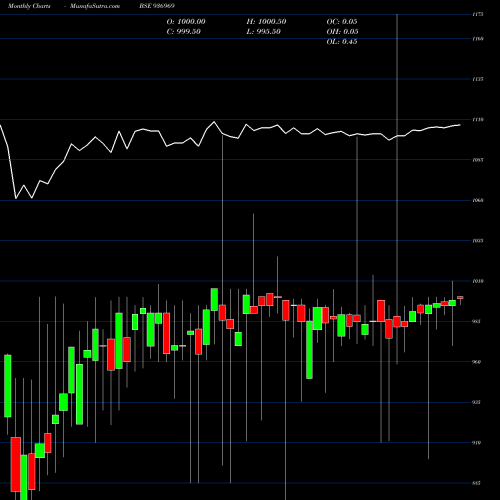Click the 935 price axis label
Viewport: 500px width, 500px height.
[x=477, y=402]
